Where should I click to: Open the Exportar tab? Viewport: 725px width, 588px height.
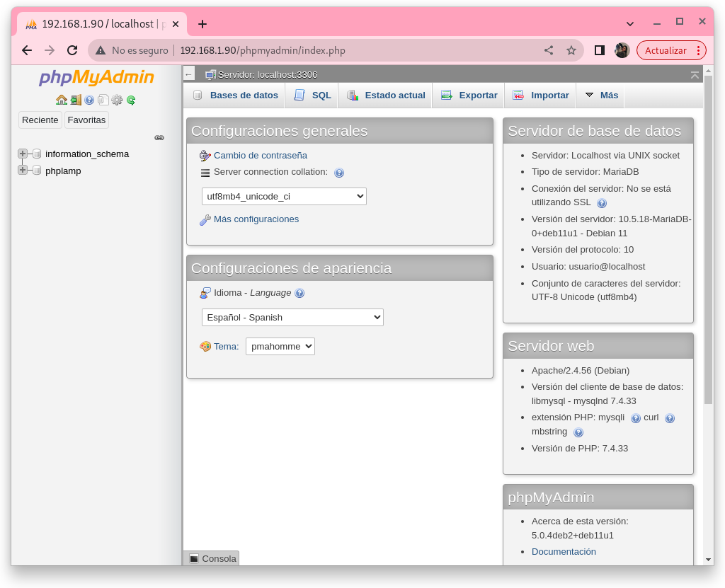pos(469,96)
